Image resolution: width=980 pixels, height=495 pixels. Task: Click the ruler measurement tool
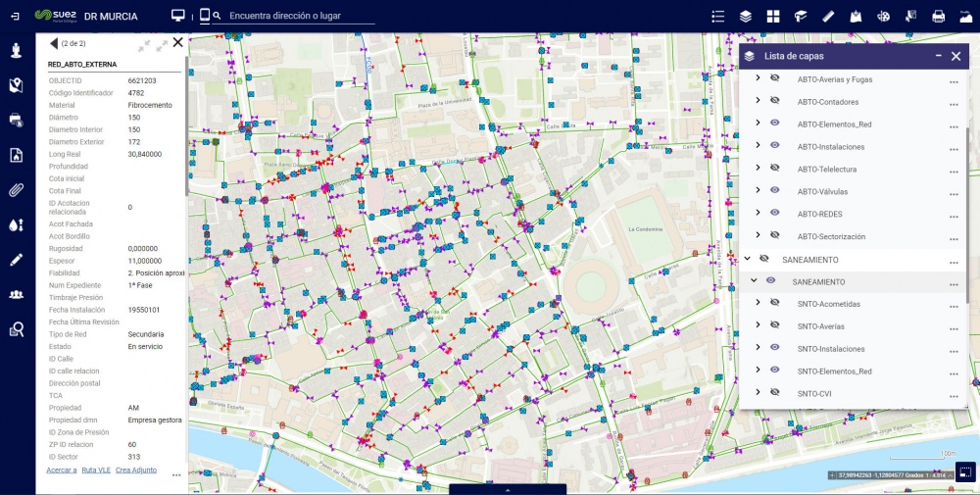tap(828, 16)
